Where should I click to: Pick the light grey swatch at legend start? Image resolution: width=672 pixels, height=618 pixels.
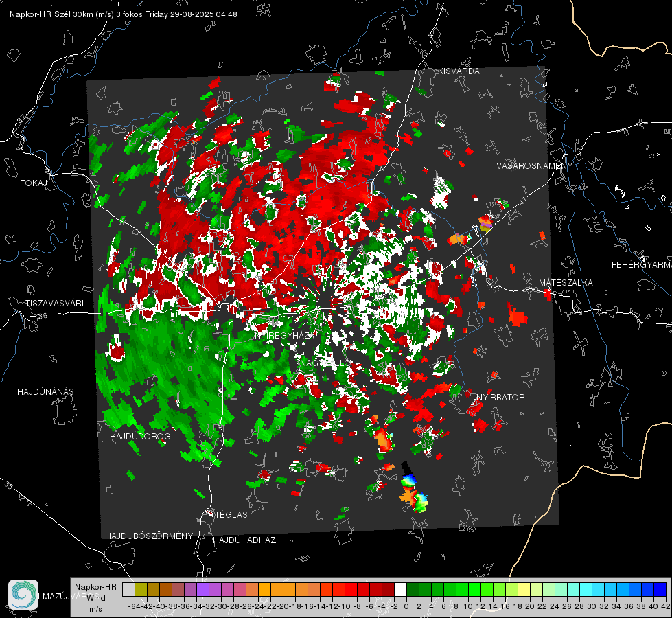pos(128,590)
